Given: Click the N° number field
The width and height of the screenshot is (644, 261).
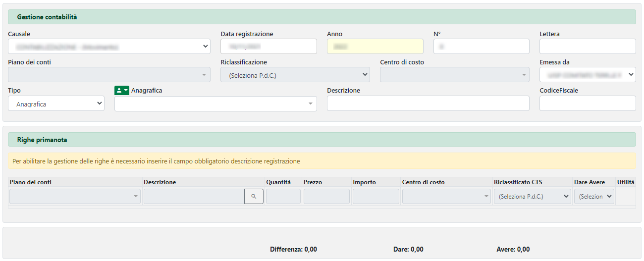Looking at the screenshot, I should 481,47.
